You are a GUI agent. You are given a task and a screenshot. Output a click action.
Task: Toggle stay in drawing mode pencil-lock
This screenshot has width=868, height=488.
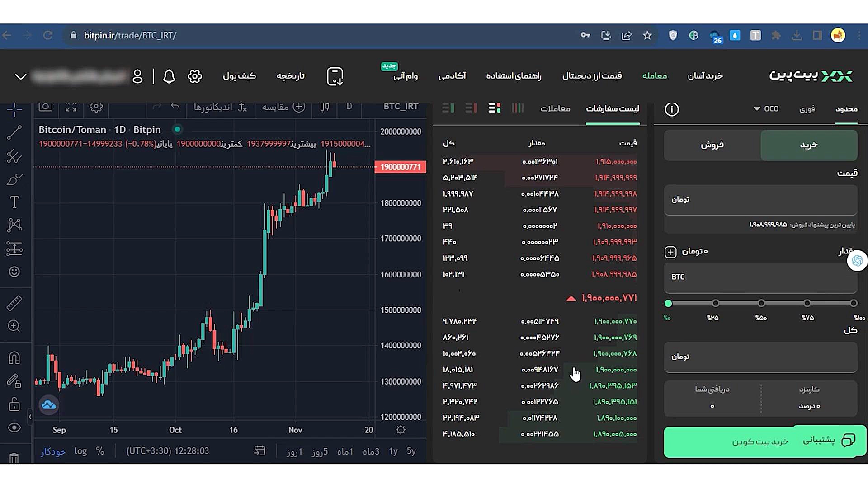pyautogui.click(x=14, y=381)
